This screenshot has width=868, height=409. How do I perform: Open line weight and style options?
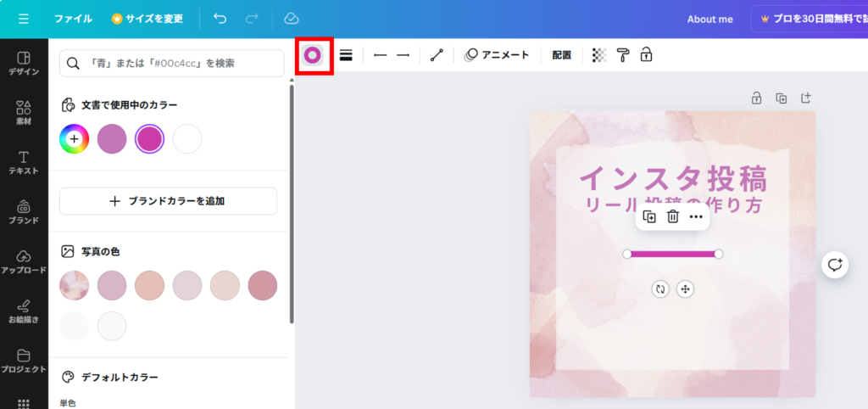pyautogui.click(x=346, y=55)
